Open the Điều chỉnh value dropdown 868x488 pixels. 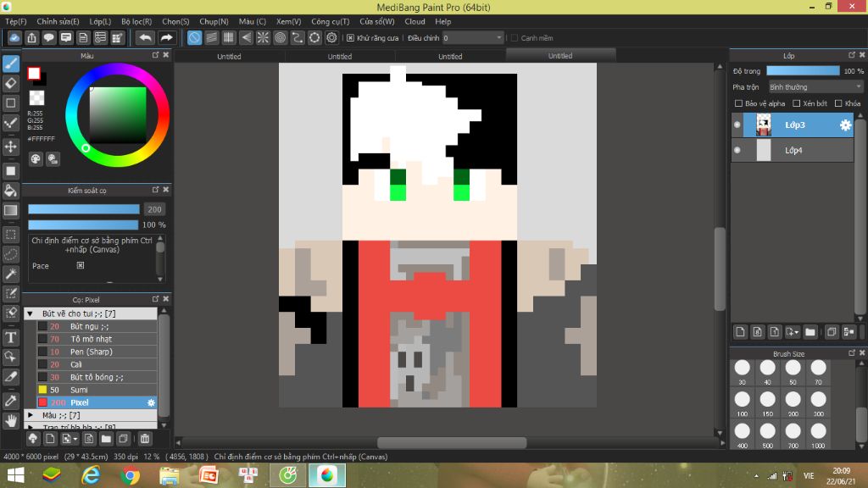(x=472, y=37)
